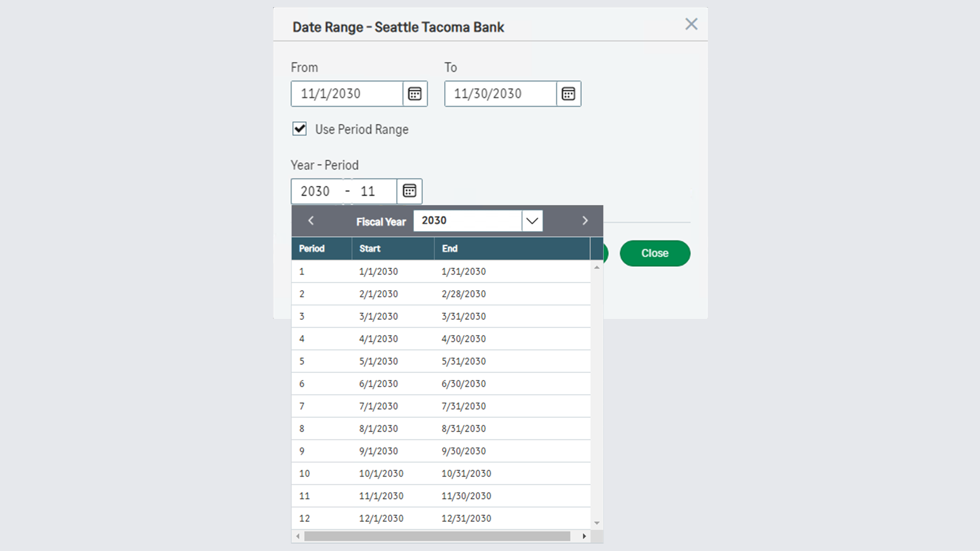The image size is (980, 551).
Task: Click horizontal scrollbar right arrow
Action: [584, 536]
